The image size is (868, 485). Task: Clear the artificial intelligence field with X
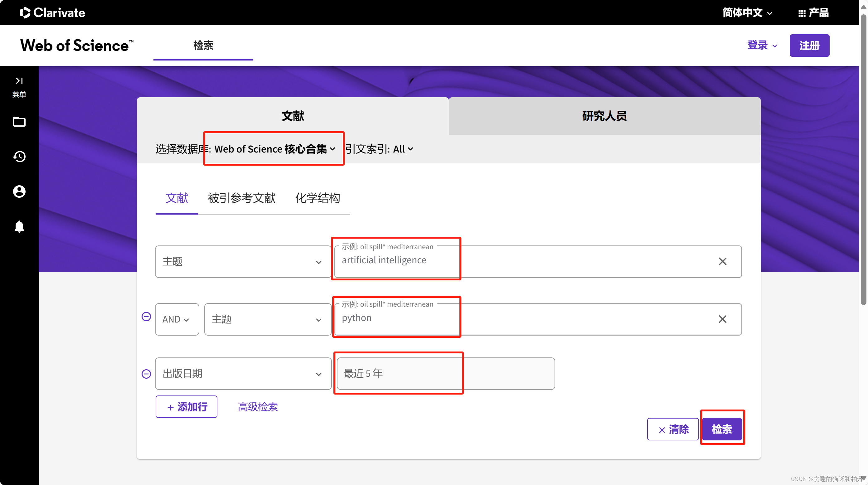click(x=722, y=262)
